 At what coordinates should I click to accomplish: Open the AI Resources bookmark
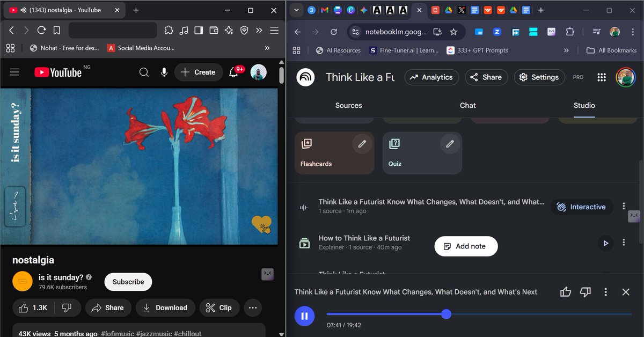[338, 50]
